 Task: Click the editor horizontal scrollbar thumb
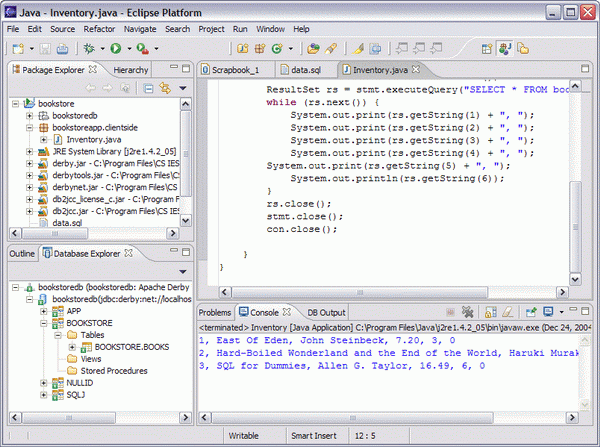[360, 292]
